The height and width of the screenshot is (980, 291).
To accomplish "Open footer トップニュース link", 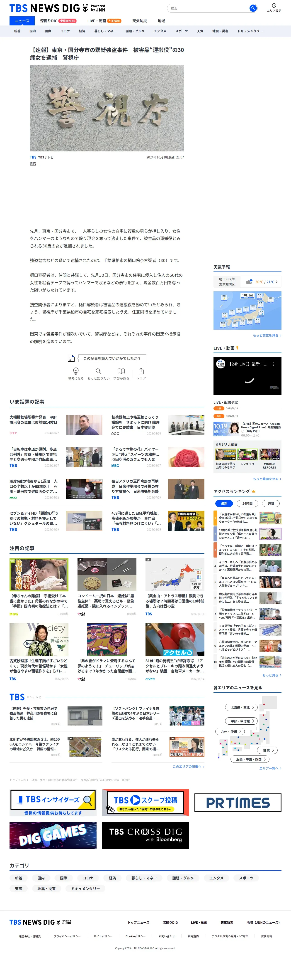I will pyautogui.click(x=138, y=923).
